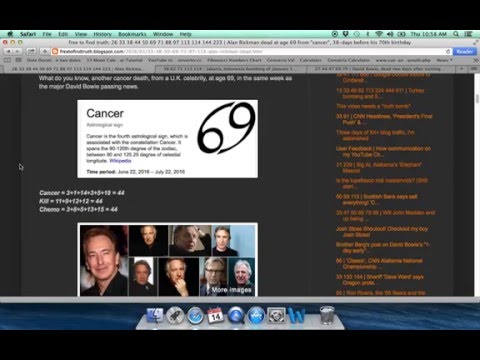
Task: Switch to the Jakarta, Indonesia bombing tab
Action: 230,69
